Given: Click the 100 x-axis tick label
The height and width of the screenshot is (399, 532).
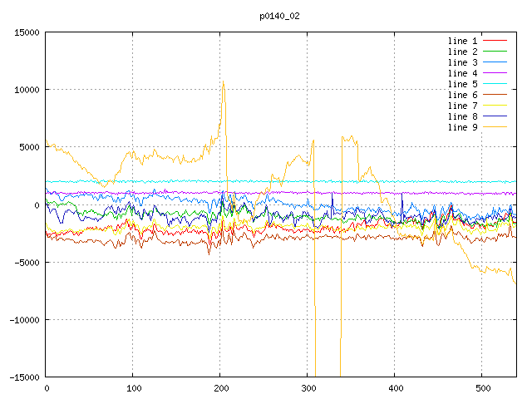Looking at the screenshot, I should (133, 387).
